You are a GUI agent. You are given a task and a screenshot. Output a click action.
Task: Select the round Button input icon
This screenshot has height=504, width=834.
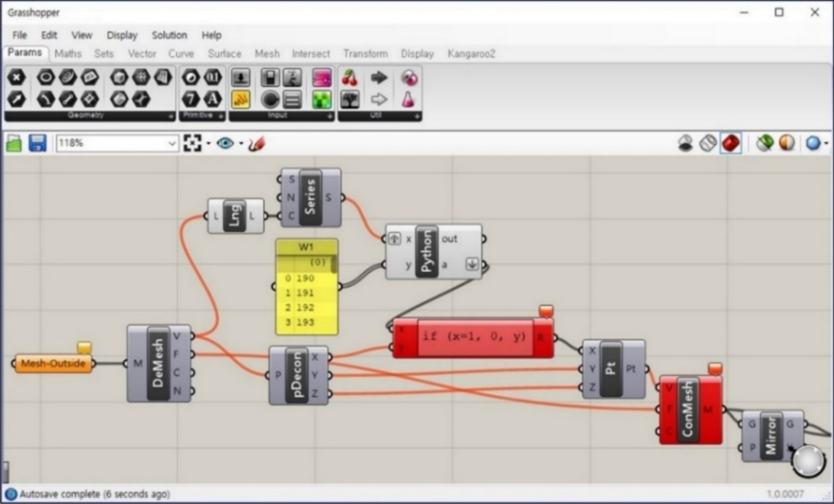tap(270, 100)
